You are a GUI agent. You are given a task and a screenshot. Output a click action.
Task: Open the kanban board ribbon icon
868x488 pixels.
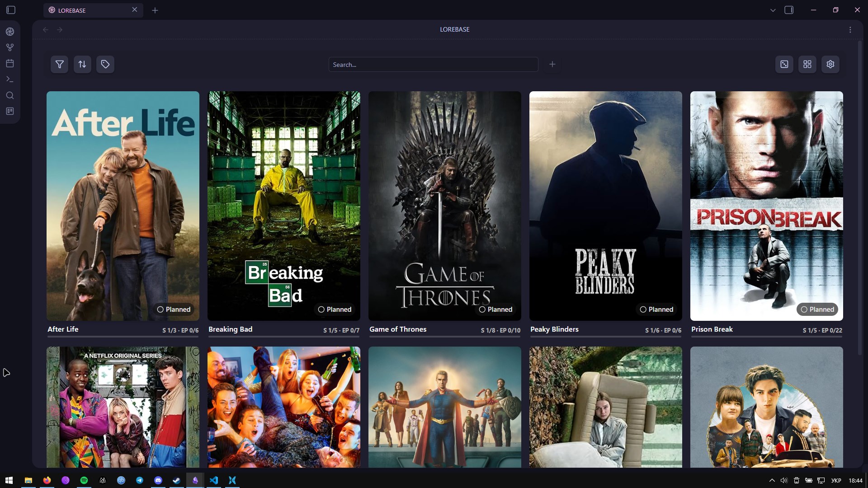[10, 111]
